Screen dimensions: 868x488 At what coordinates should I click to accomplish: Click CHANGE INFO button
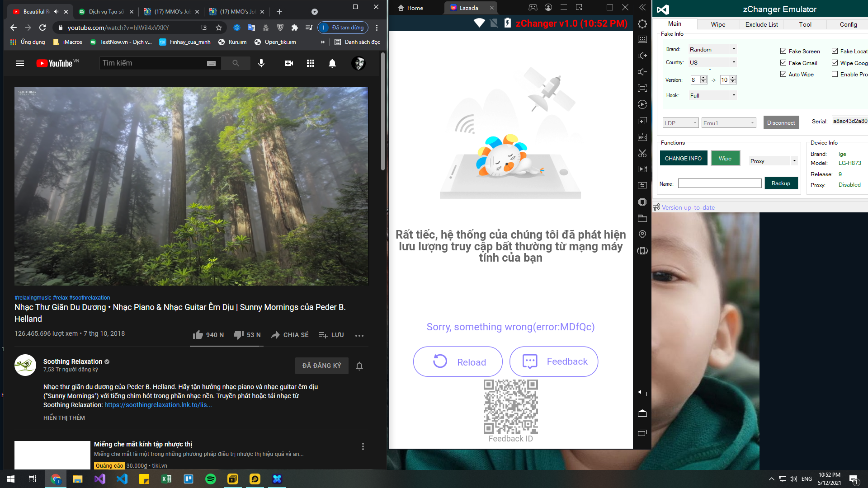pyautogui.click(x=683, y=158)
